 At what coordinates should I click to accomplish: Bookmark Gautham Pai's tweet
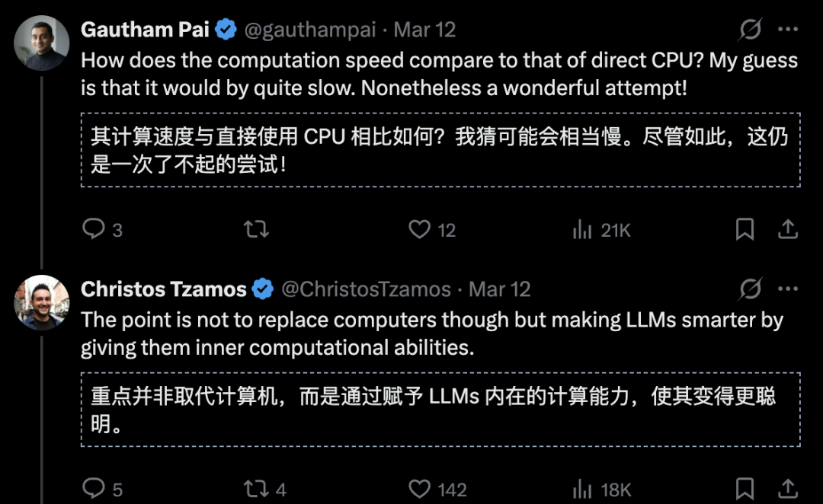tap(745, 229)
